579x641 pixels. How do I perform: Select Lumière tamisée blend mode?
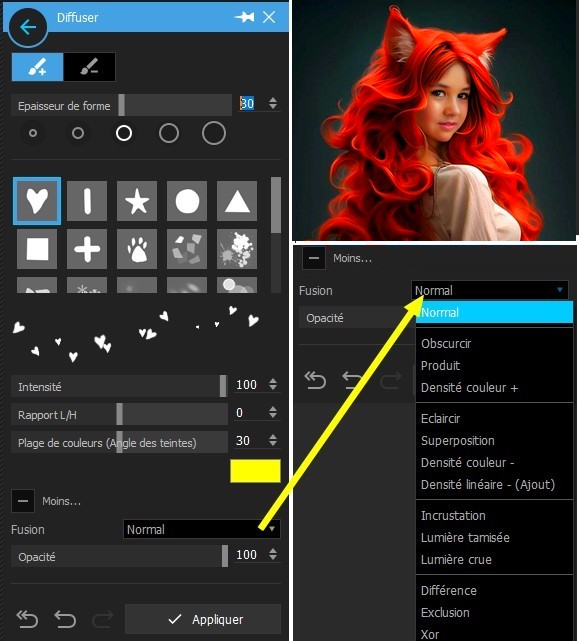click(x=465, y=538)
